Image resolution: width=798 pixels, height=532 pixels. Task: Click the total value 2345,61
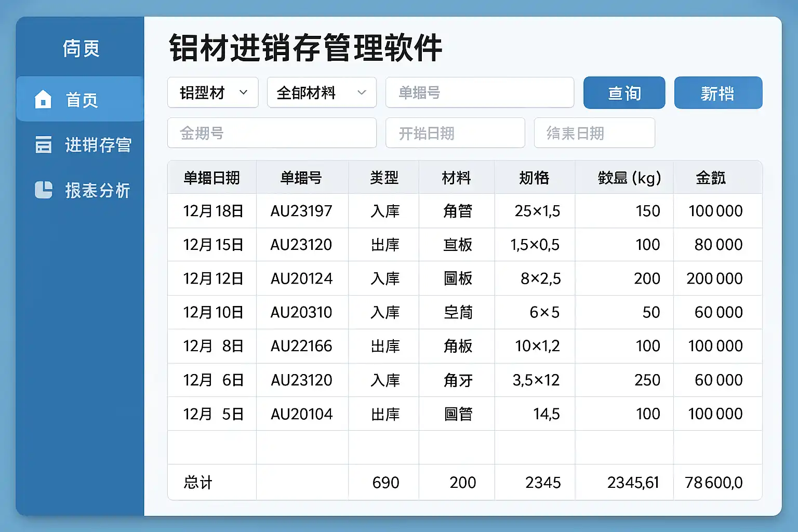click(633, 483)
